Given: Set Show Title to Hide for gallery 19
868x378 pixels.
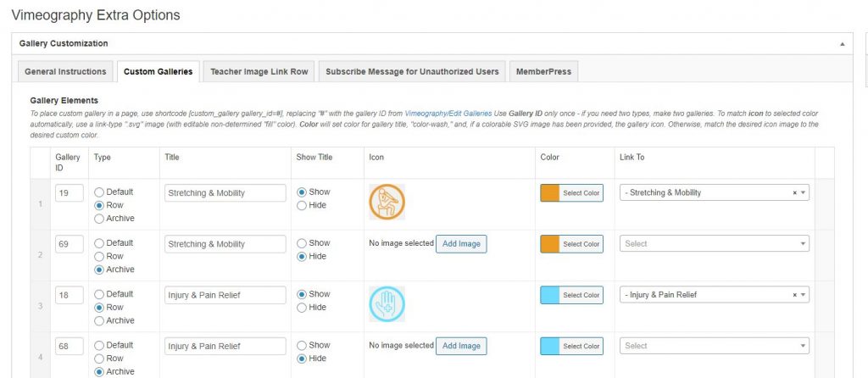Looking at the screenshot, I should click(x=301, y=205).
